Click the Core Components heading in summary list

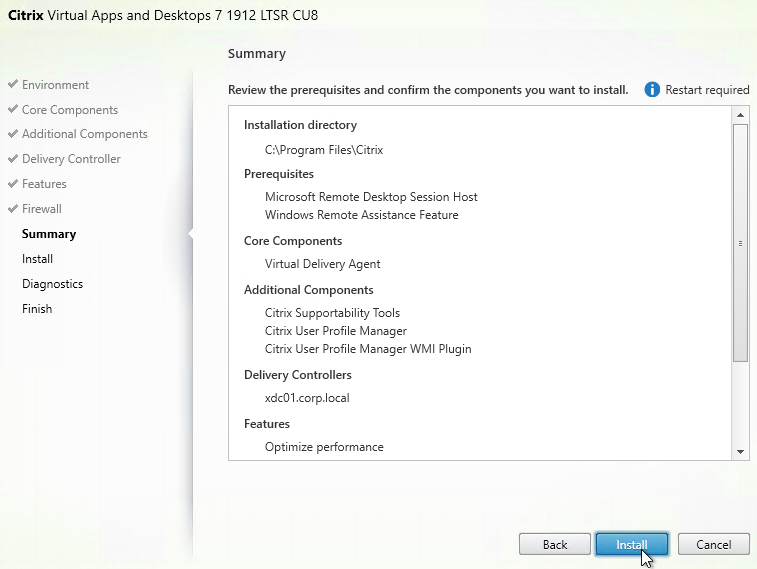click(293, 241)
